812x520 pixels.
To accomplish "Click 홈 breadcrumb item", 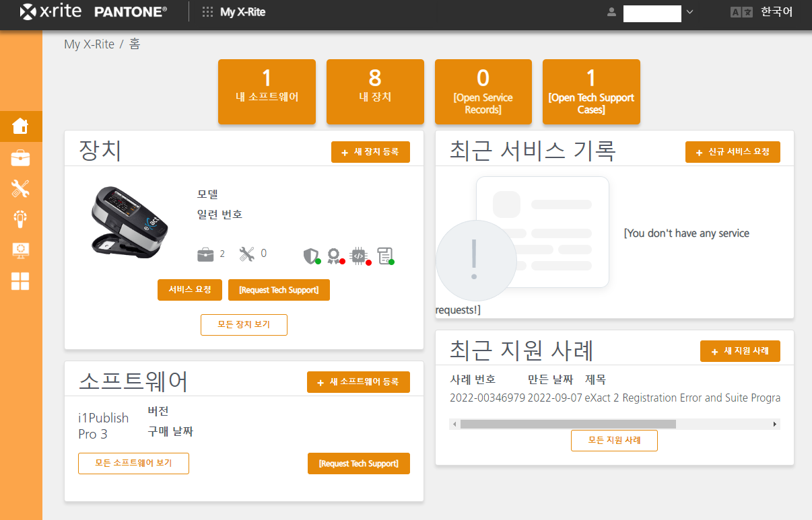I will click(x=135, y=44).
